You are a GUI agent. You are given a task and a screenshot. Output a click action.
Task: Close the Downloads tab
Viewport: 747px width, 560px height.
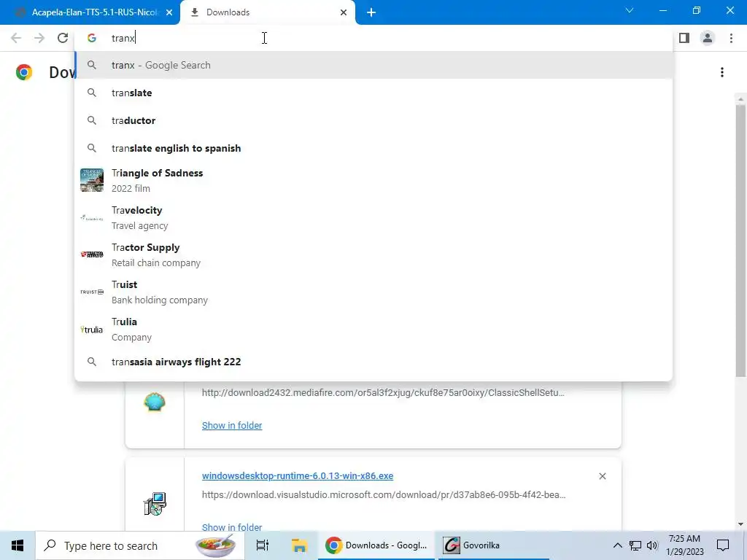pos(344,12)
